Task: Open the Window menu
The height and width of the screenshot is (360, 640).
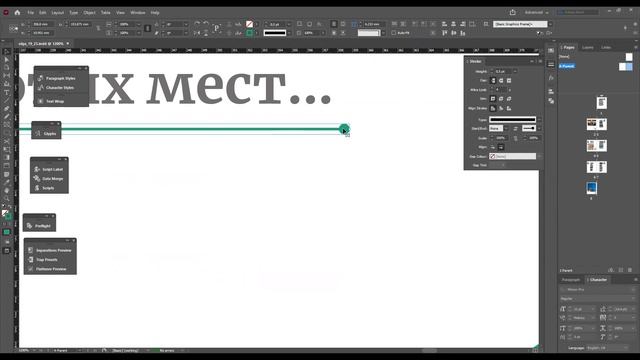Action: 138,13
